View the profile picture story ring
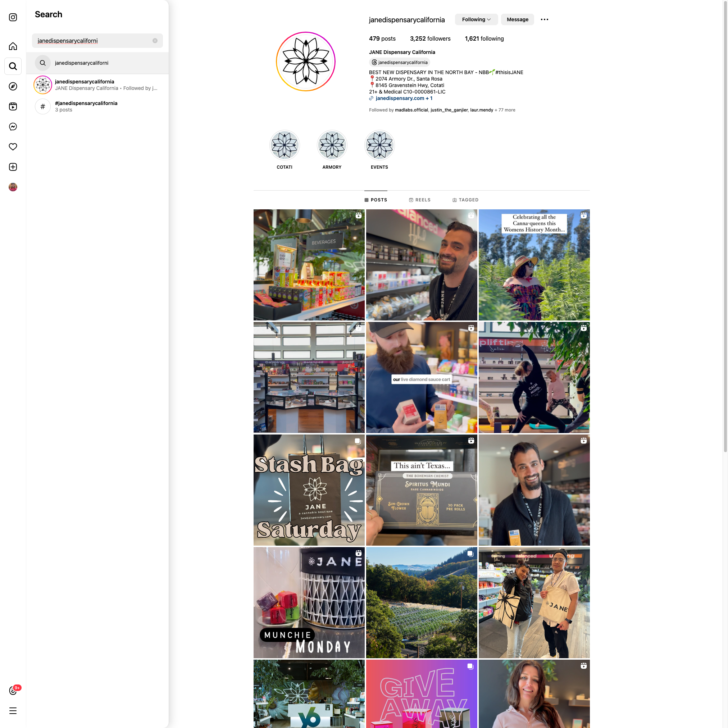The image size is (728, 728). 306,62
